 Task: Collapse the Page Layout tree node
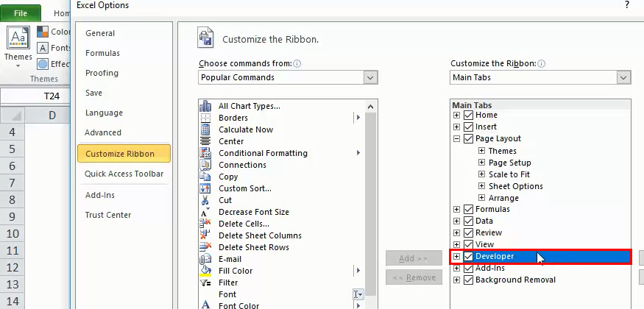457,138
